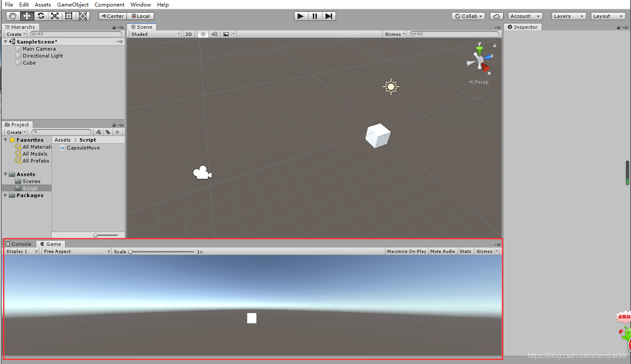Open Project Create dropdown

16,132
